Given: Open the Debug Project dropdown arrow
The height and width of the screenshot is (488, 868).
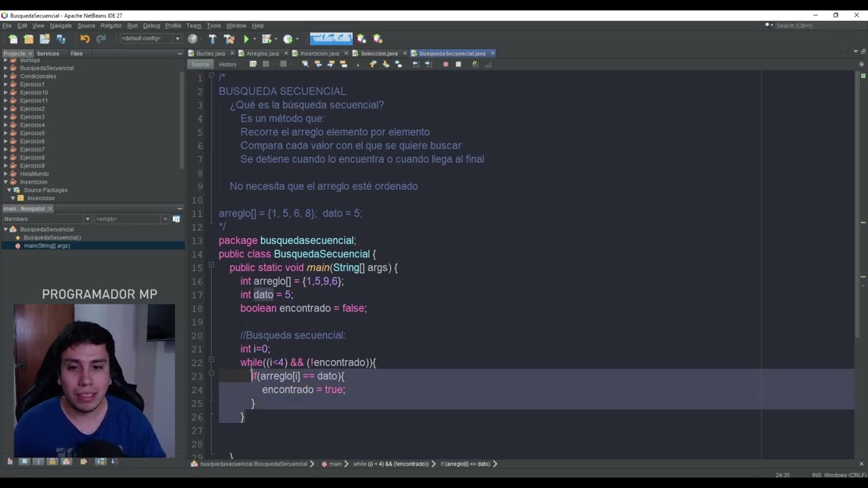Looking at the screenshot, I should point(276,39).
